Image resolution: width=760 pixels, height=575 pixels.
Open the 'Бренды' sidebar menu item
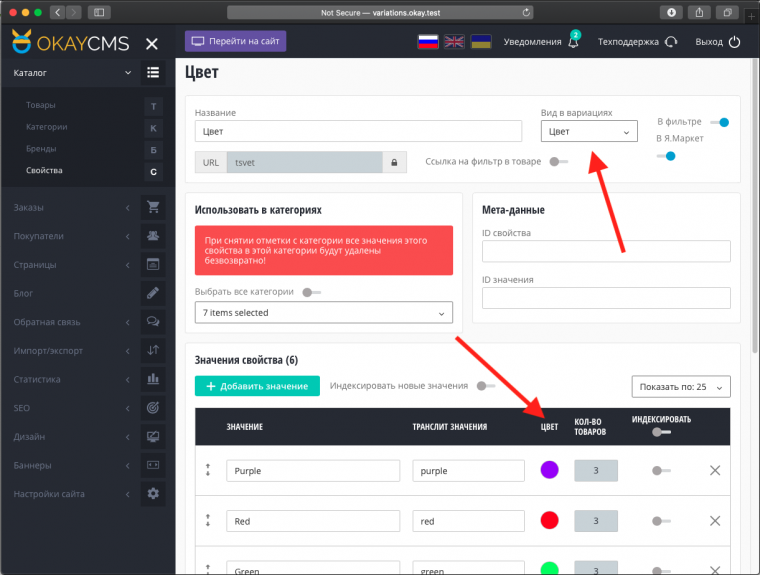point(41,149)
